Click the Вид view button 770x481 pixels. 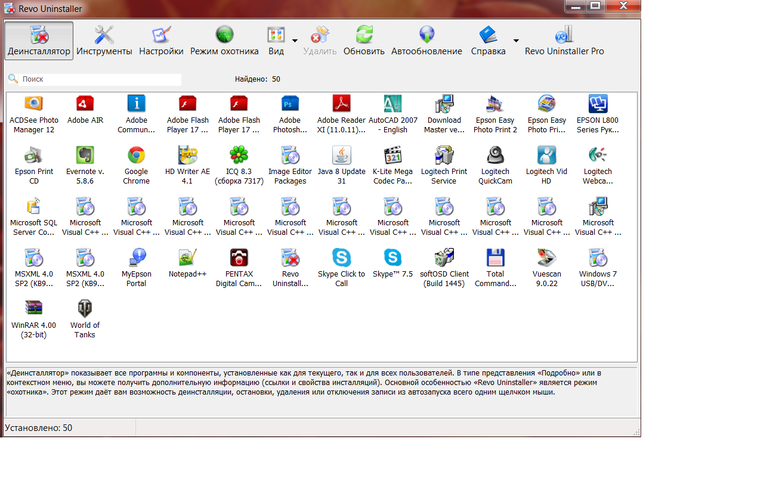tap(276, 41)
